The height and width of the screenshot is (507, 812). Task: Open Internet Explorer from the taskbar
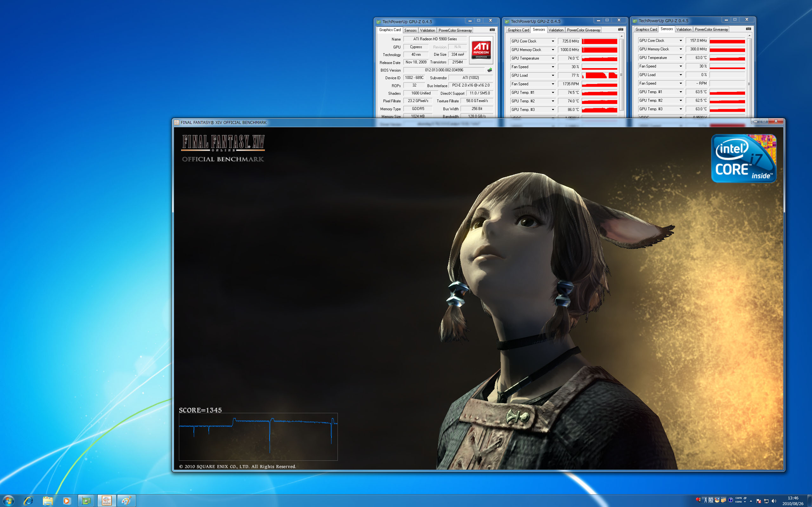pos(28,501)
